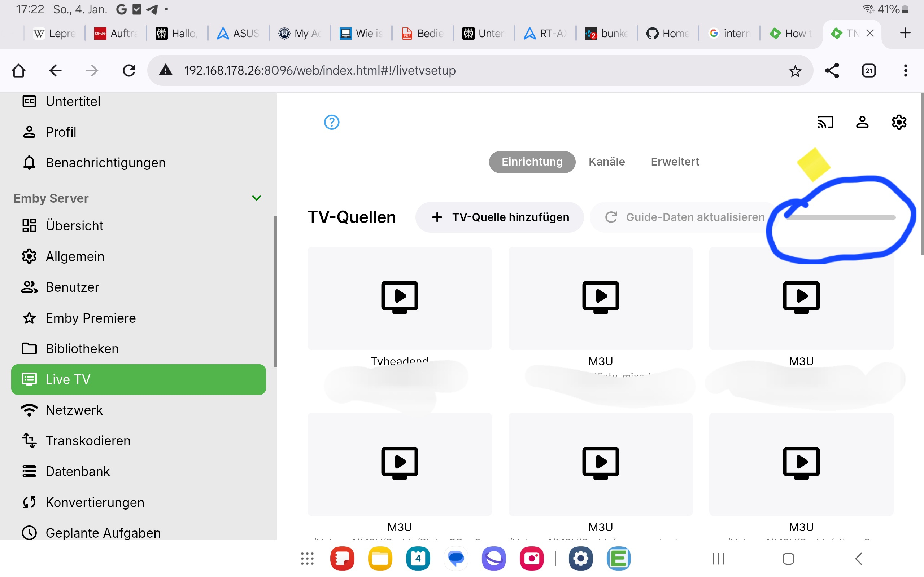Click the guide refresh progress bar
The image size is (924, 577).
click(840, 217)
